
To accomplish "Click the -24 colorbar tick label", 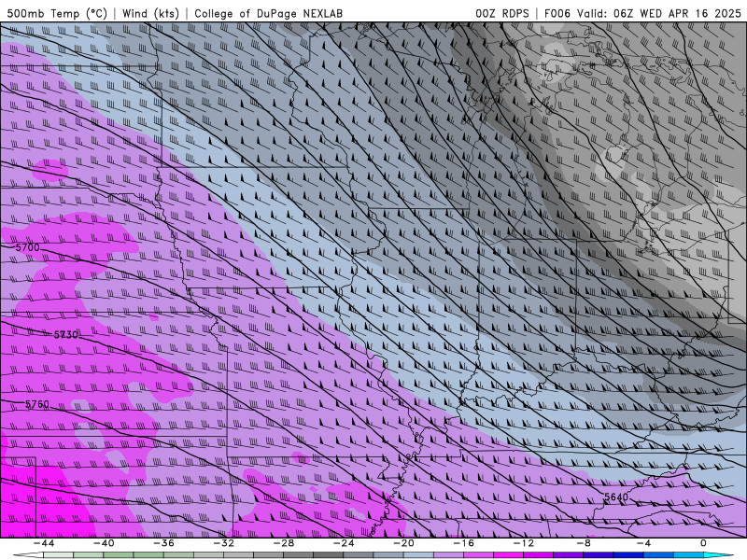I will pos(344,543).
